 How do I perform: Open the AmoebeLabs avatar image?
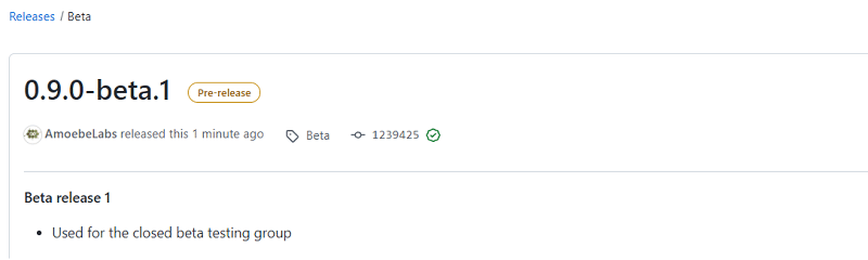[x=33, y=135]
